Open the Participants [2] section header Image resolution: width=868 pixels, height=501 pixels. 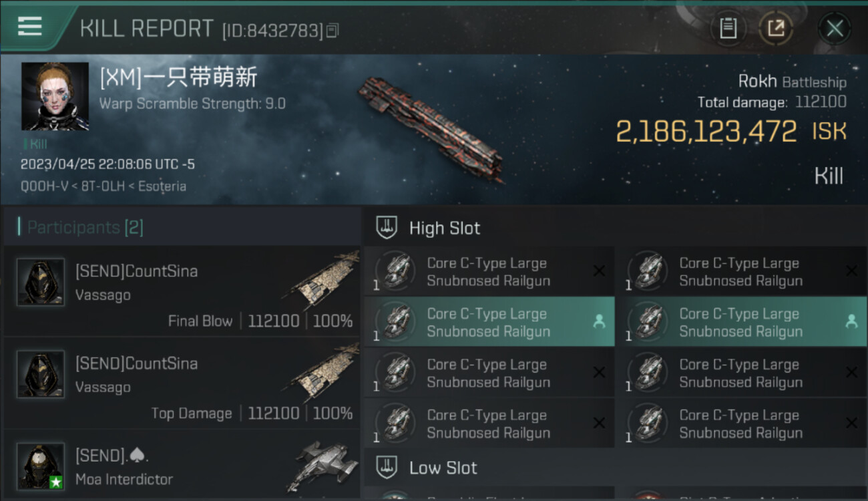[181, 227]
